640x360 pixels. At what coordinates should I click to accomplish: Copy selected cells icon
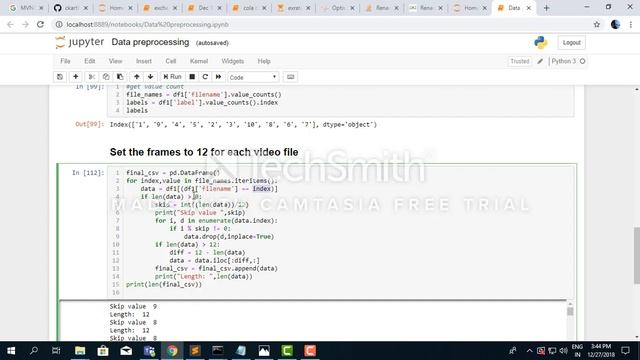pyautogui.click(x=106, y=77)
